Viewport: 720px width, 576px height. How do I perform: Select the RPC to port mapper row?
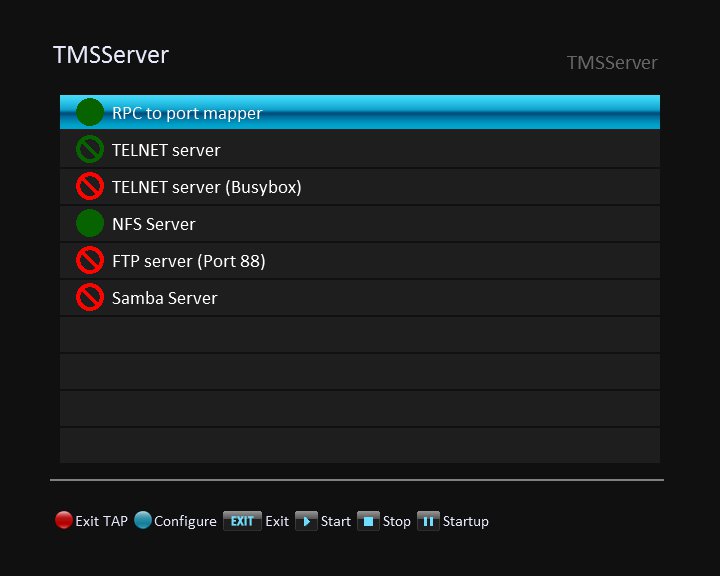[x=360, y=112]
